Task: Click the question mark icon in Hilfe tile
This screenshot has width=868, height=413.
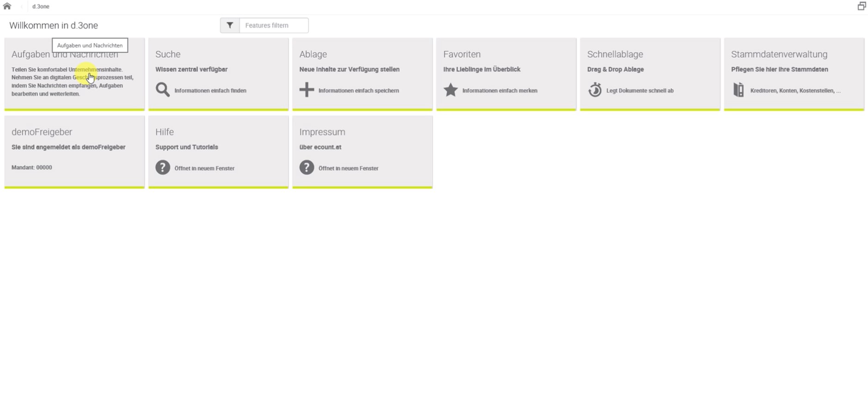Action: (x=163, y=167)
